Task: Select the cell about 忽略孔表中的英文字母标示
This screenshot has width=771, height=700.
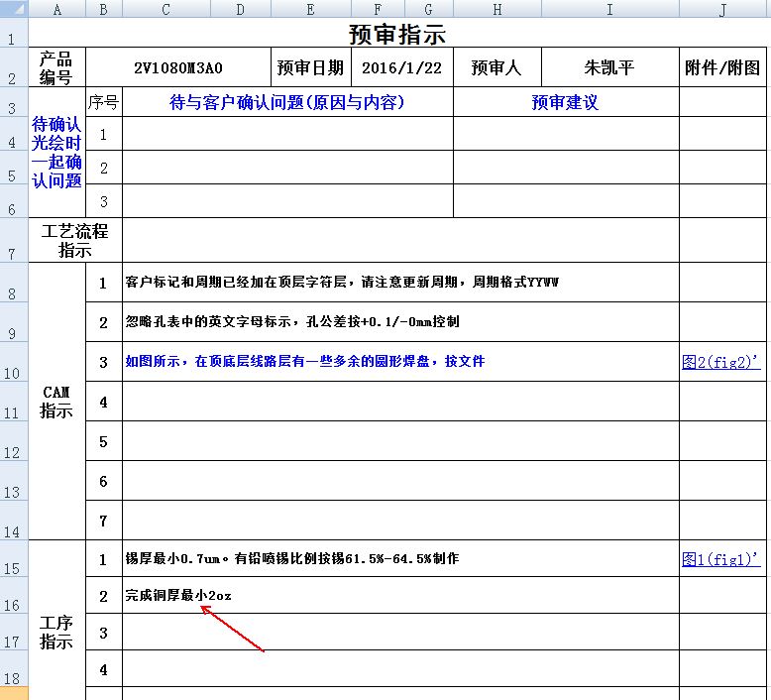Action: pyautogui.click(x=400, y=322)
